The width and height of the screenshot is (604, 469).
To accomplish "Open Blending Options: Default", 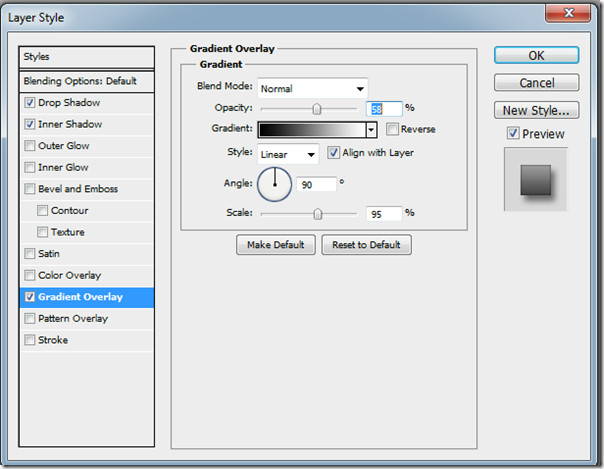I will pos(87,81).
